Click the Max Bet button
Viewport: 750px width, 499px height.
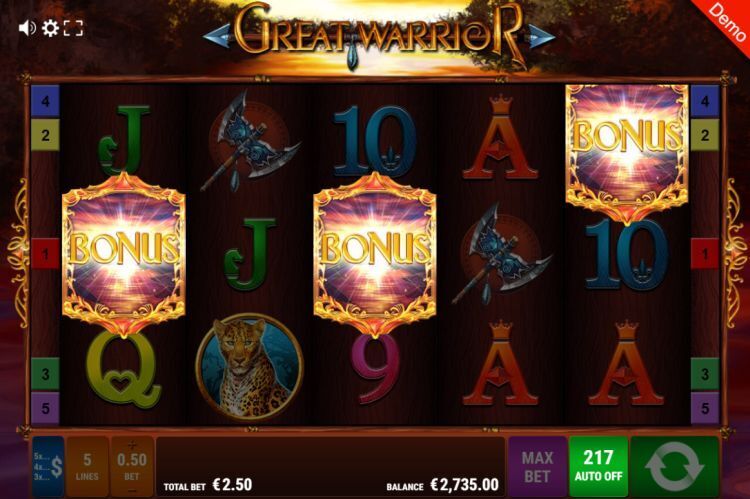point(537,466)
